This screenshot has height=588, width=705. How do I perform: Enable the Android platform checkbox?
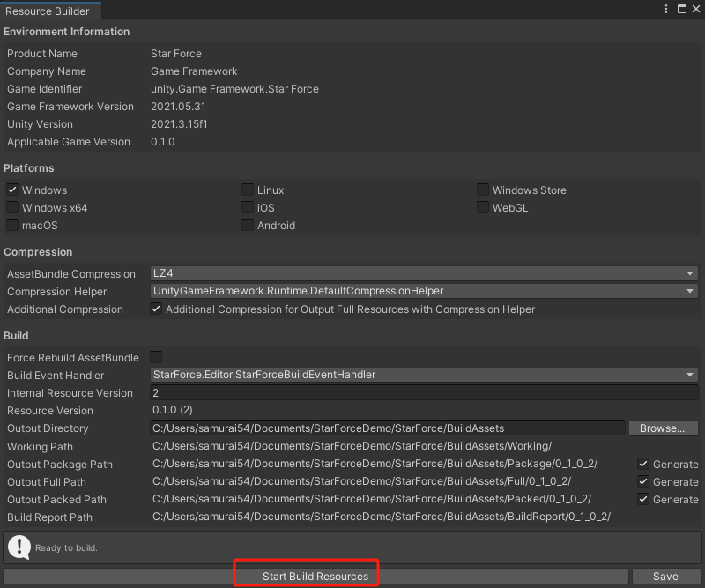tap(248, 224)
